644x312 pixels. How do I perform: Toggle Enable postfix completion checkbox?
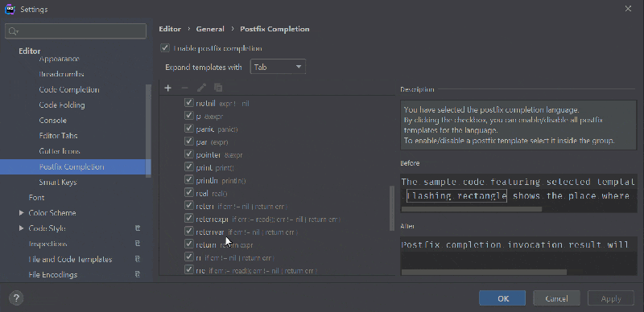(165, 48)
